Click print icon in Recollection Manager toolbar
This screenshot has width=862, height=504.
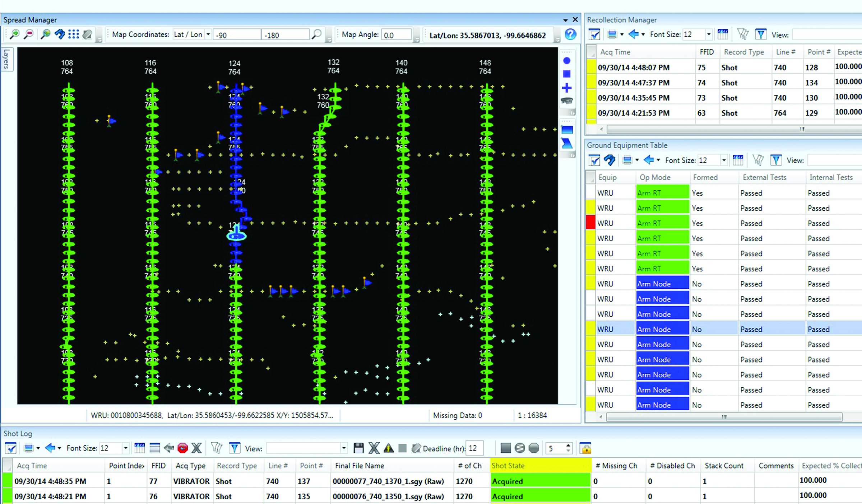612,34
